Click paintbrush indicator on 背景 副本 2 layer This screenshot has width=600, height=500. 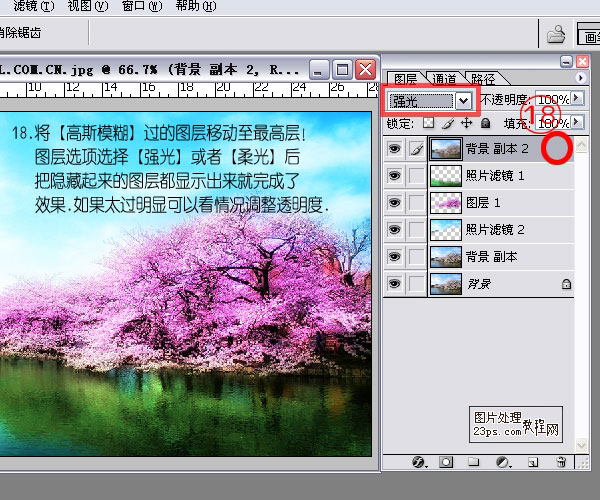[417, 148]
